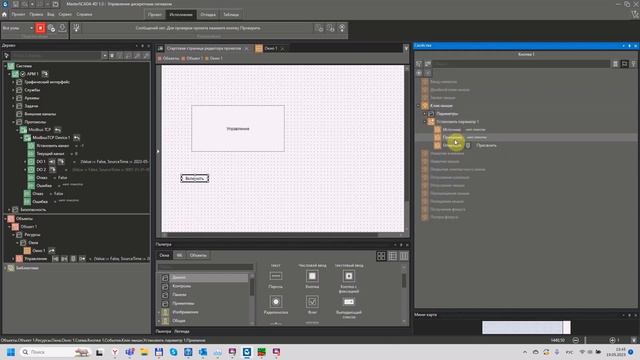
Task: Expand the DO 1 tree node
Action: coord(25,162)
